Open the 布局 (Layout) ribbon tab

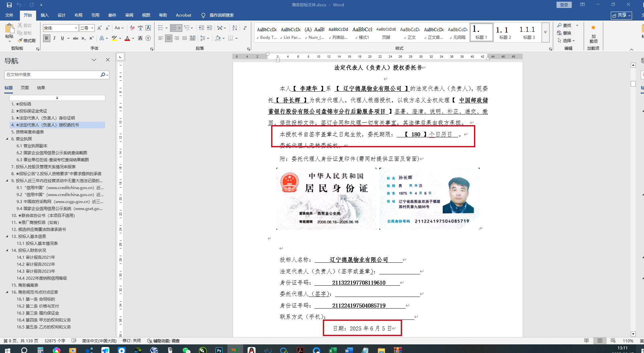coord(79,15)
